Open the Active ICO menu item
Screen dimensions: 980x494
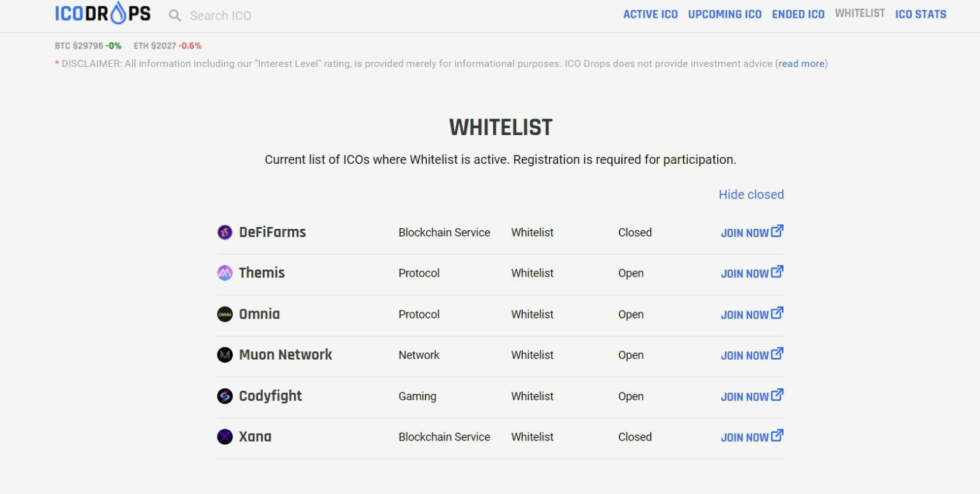pyautogui.click(x=650, y=14)
